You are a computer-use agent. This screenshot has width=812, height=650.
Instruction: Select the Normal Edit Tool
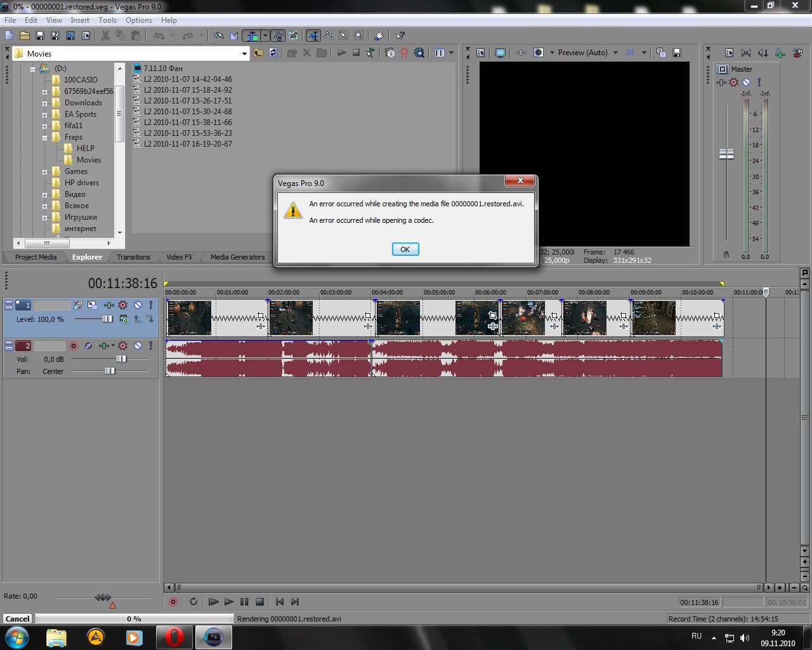click(313, 36)
